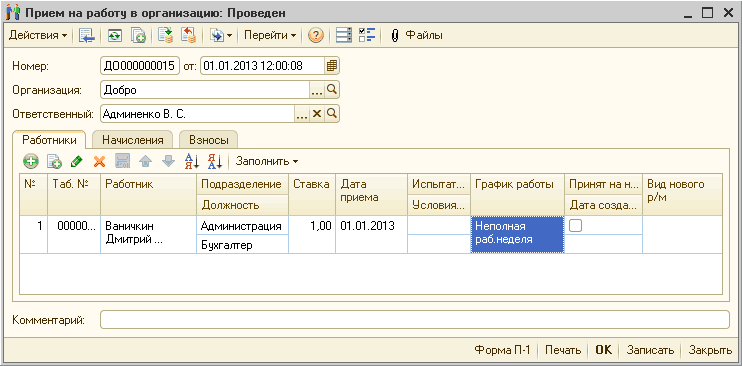Click the date field 01.01.2013 12:00:08
The height and width of the screenshot is (366, 742).
coord(263,66)
